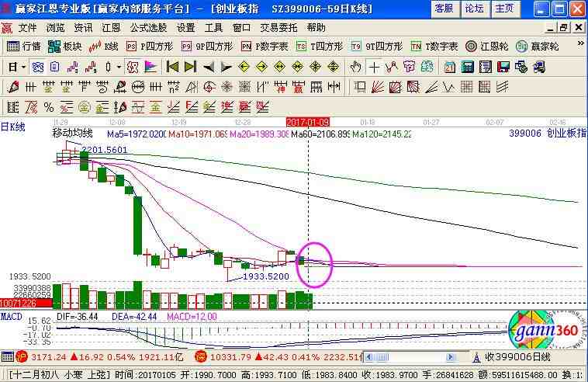Expand the 日 period dropdown arrow
Image resolution: width=588 pixels, height=382 pixels.
point(22,67)
